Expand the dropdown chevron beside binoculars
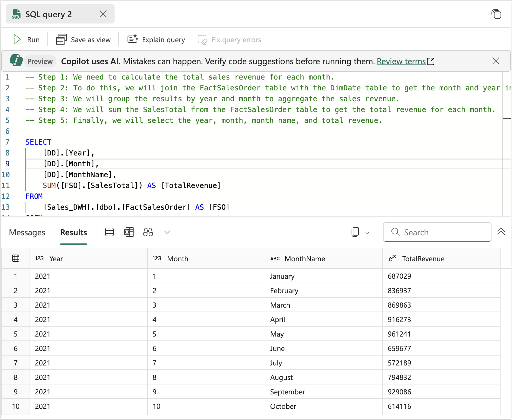512x420 pixels. (167, 232)
